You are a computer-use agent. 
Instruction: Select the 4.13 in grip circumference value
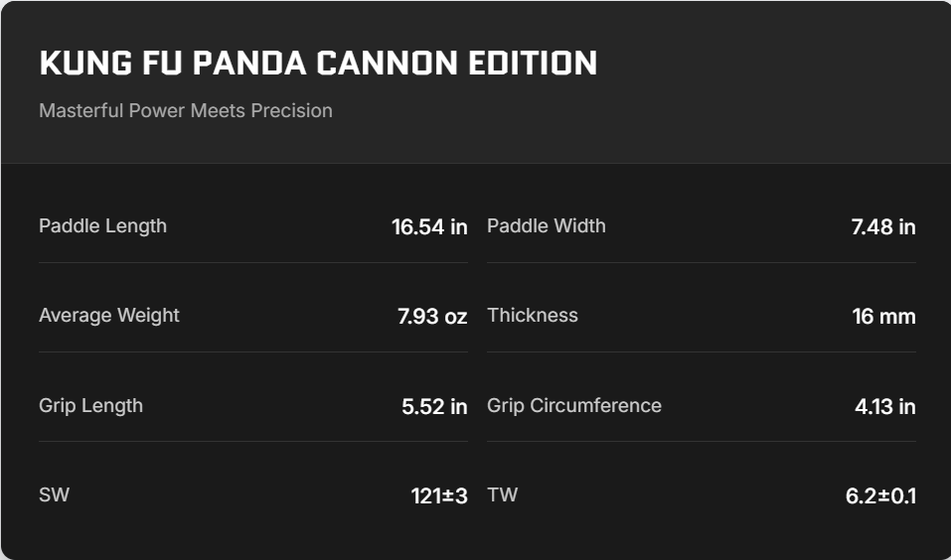[884, 406]
